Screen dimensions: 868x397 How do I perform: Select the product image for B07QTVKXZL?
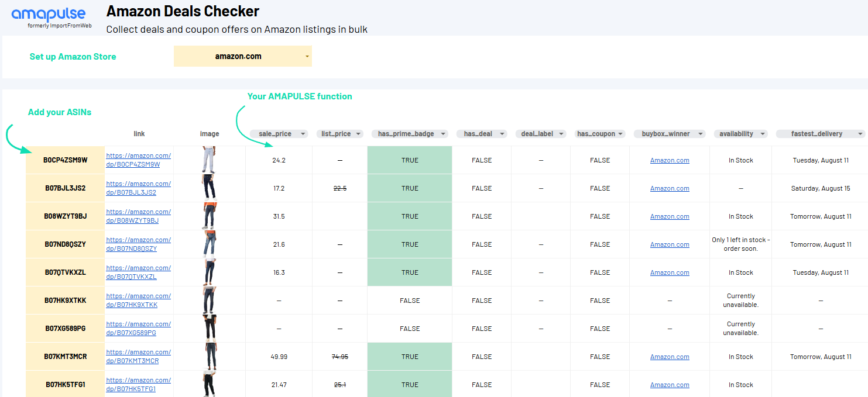(x=210, y=272)
